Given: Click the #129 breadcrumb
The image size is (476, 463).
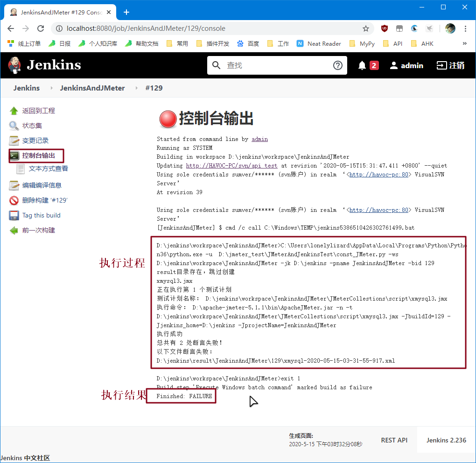Looking at the screenshot, I should [154, 88].
